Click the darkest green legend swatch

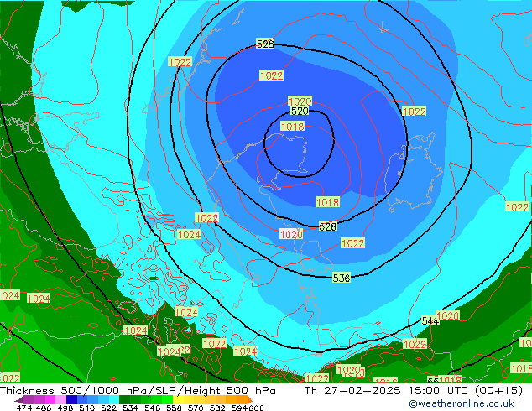124,400
